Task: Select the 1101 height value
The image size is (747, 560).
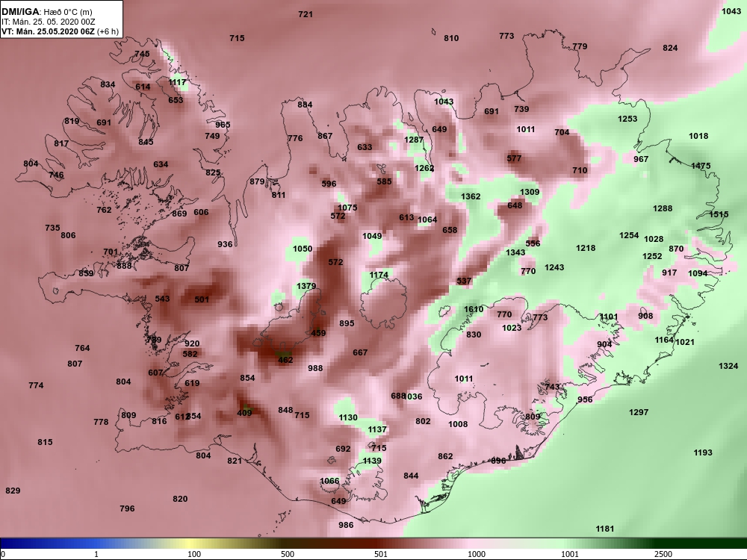Action: (x=608, y=317)
